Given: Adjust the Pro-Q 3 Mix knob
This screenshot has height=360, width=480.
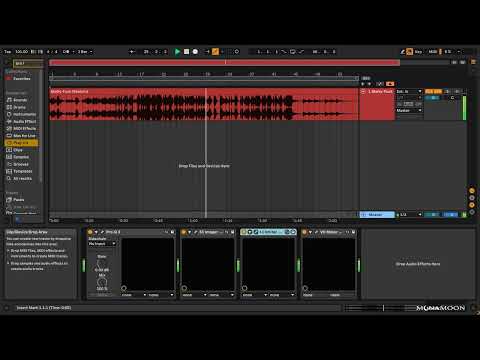Looking at the screenshot, I should pyautogui.click(x=102, y=282).
